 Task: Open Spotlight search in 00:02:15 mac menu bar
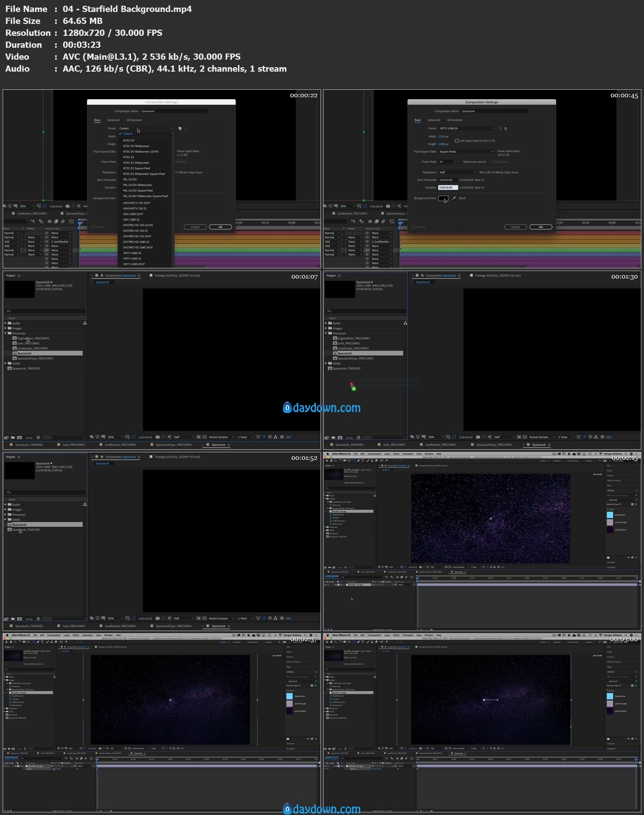(x=626, y=454)
